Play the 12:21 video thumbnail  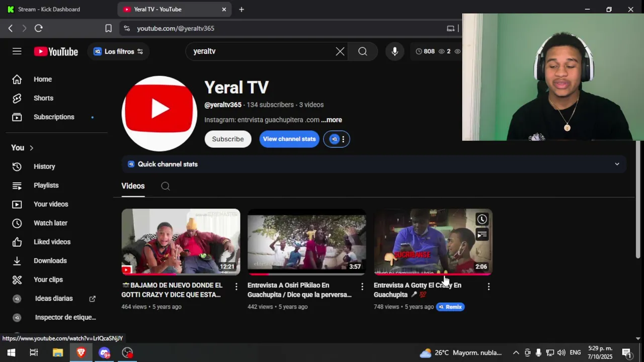click(181, 242)
